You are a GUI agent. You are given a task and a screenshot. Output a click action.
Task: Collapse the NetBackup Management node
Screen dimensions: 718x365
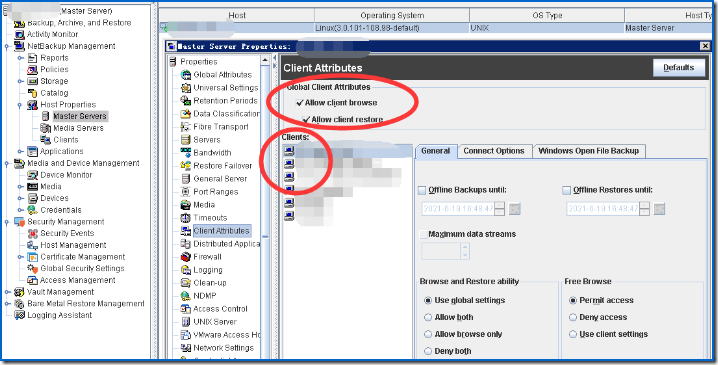(x=6, y=46)
